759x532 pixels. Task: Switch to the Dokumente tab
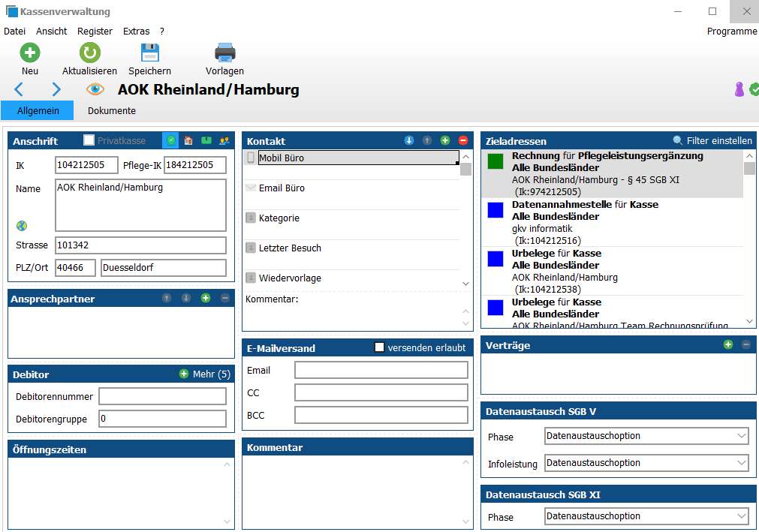pyautogui.click(x=111, y=110)
